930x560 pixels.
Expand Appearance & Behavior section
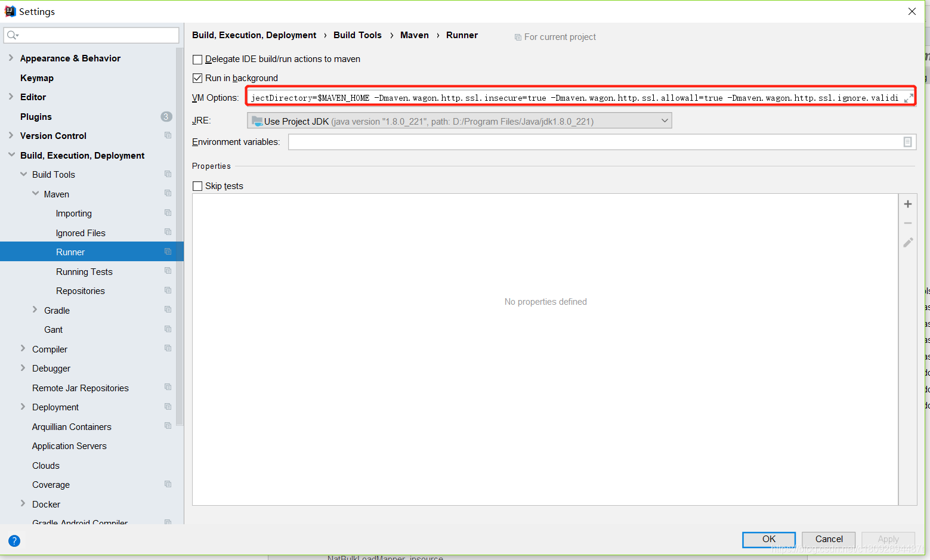click(11, 58)
